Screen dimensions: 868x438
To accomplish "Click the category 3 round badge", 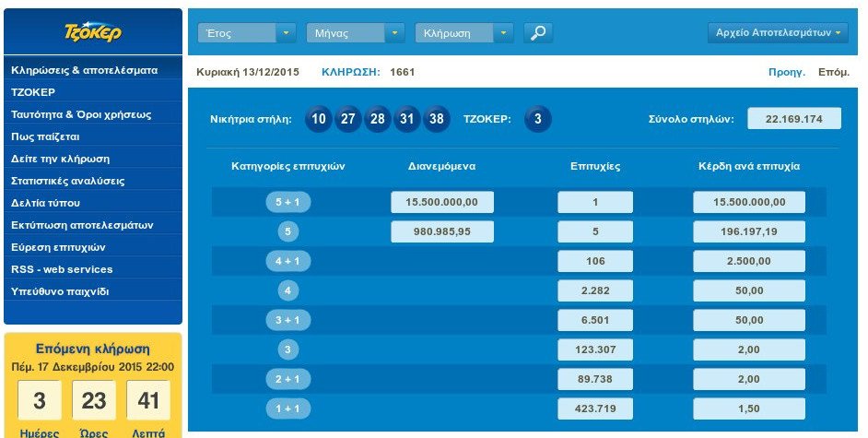I will click(287, 349).
